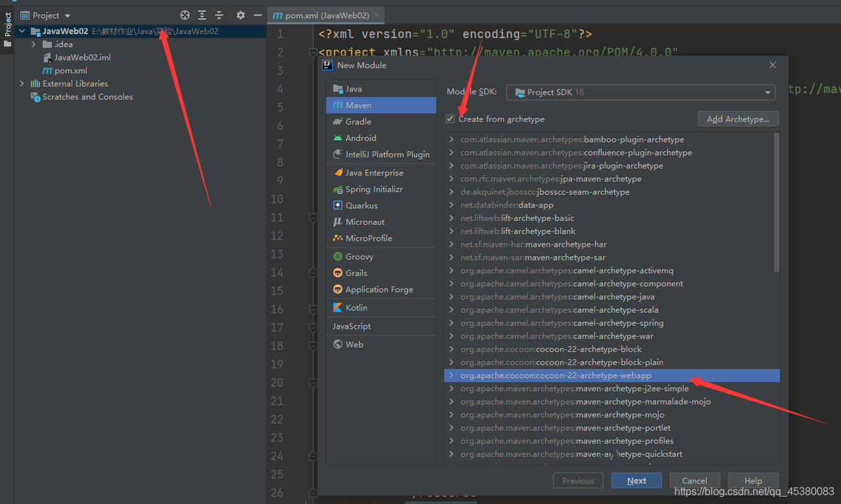The width and height of the screenshot is (841, 504).
Task: Expand camel-archetype-war entry
Action: pyautogui.click(x=451, y=336)
